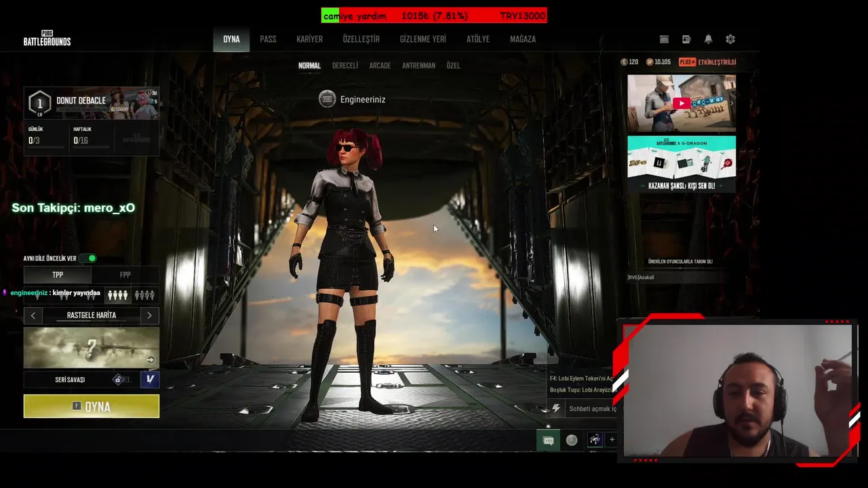The height and width of the screenshot is (488, 868).
Task: Invite suggested player [RVG]Axakall
Action: pos(641,277)
